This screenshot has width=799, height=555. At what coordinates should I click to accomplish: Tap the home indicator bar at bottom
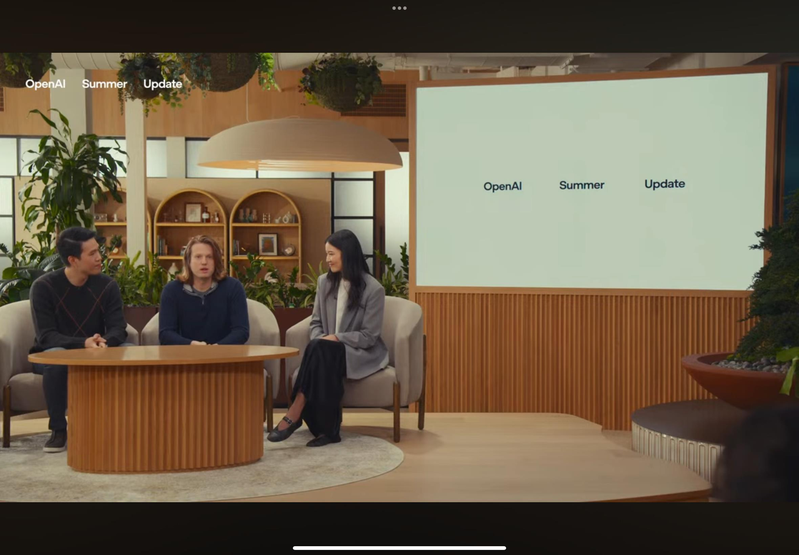399,548
